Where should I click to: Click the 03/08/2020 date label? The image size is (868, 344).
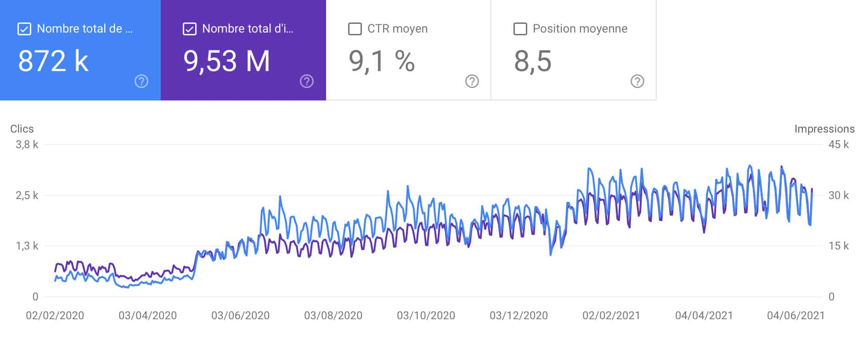[333, 316]
